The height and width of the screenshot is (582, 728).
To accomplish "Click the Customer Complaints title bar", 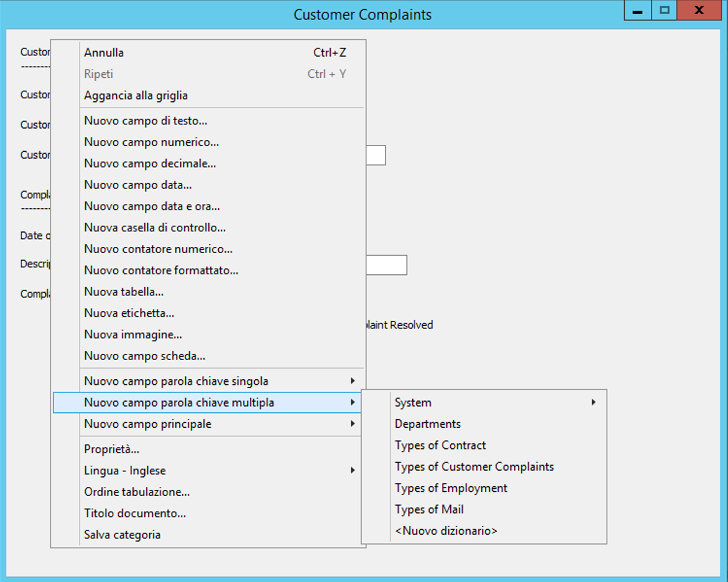I will tap(362, 14).
